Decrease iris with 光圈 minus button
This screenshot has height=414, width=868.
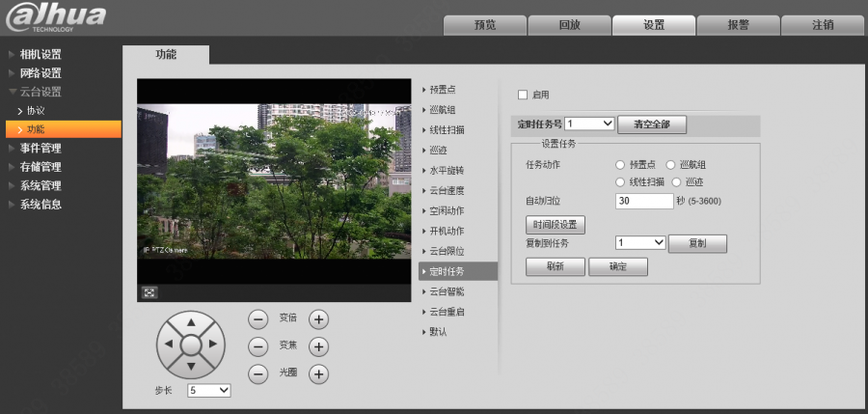pos(258,374)
